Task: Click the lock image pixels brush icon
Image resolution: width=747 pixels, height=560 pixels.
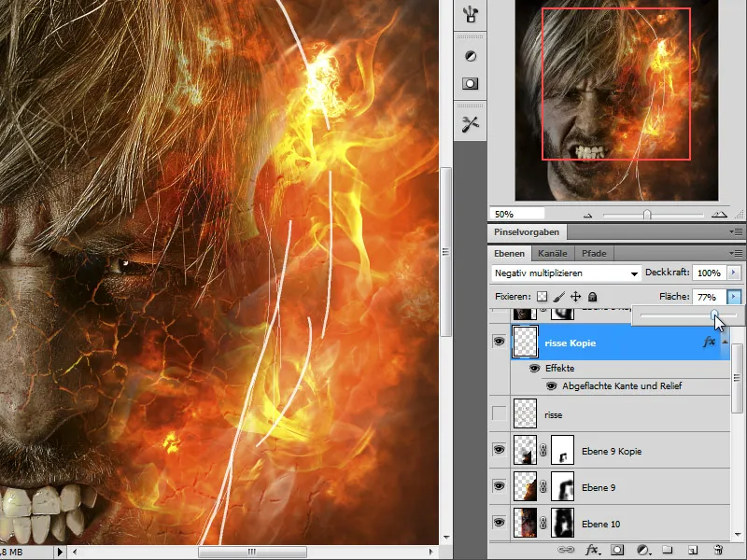Action: click(559, 297)
